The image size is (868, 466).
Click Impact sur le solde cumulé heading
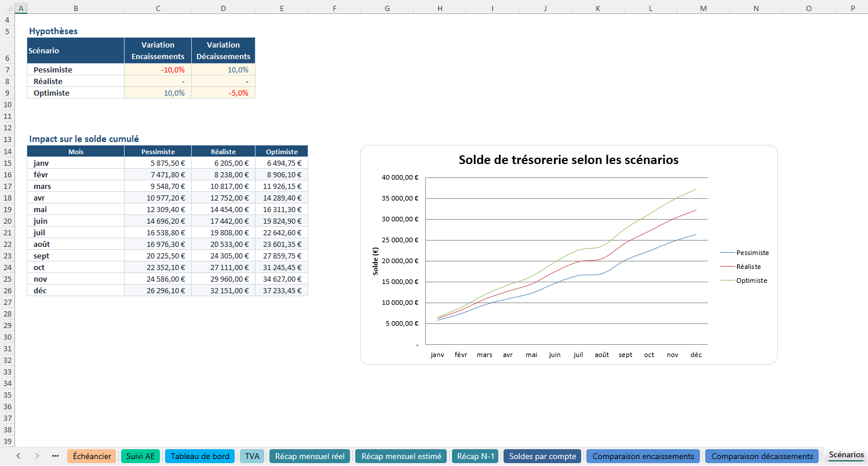pyautogui.click(x=84, y=139)
